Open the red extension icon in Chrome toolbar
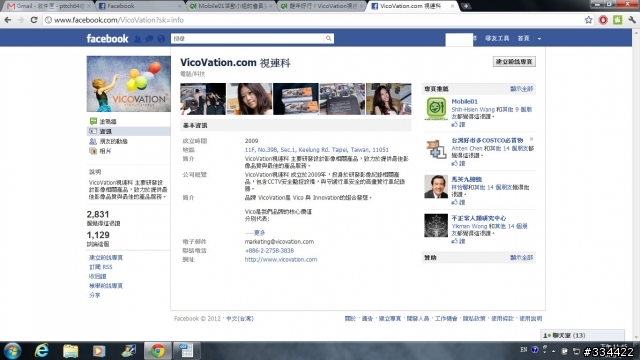The width and height of the screenshot is (640, 360). click(603, 20)
